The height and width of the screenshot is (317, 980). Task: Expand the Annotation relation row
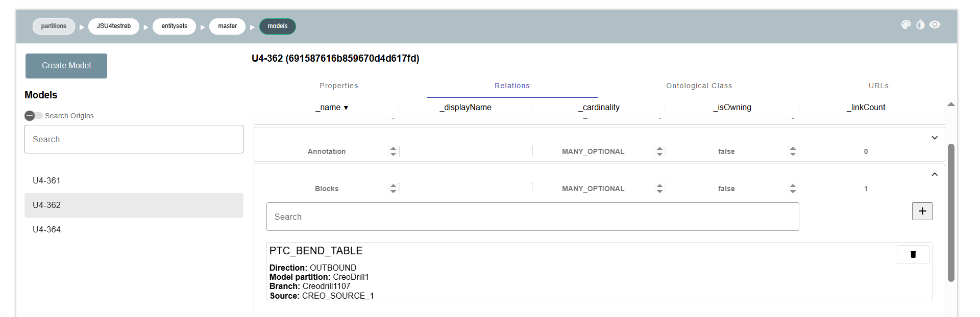click(x=935, y=138)
